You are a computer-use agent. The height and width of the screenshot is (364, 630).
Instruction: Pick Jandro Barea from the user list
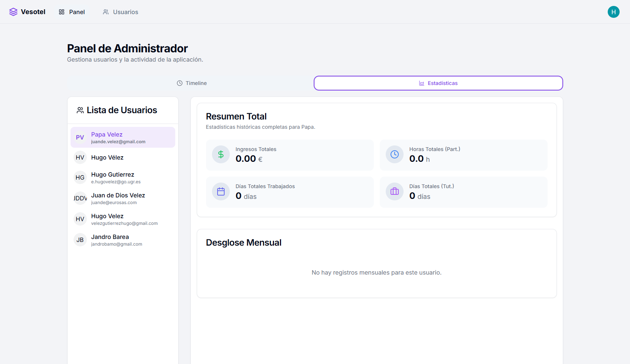[x=123, y=240]
